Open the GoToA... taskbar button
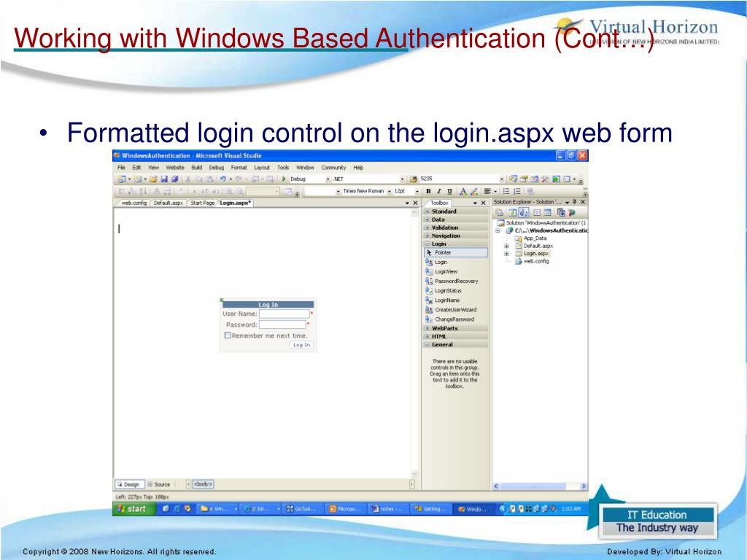The width and height of the screenshot is (747, 560). coord(301,508)
